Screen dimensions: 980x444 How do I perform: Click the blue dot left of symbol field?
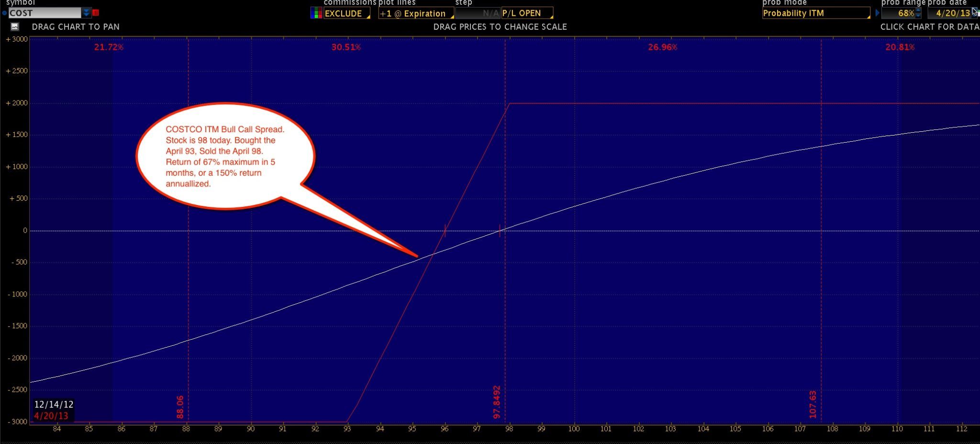pos(4,13)
